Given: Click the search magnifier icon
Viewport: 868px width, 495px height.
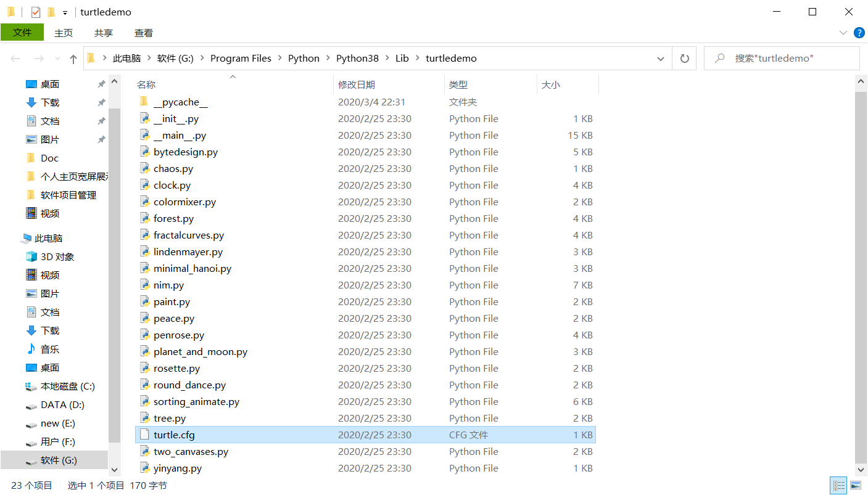Looking at the screenshot, I should (x=719, y=59).
